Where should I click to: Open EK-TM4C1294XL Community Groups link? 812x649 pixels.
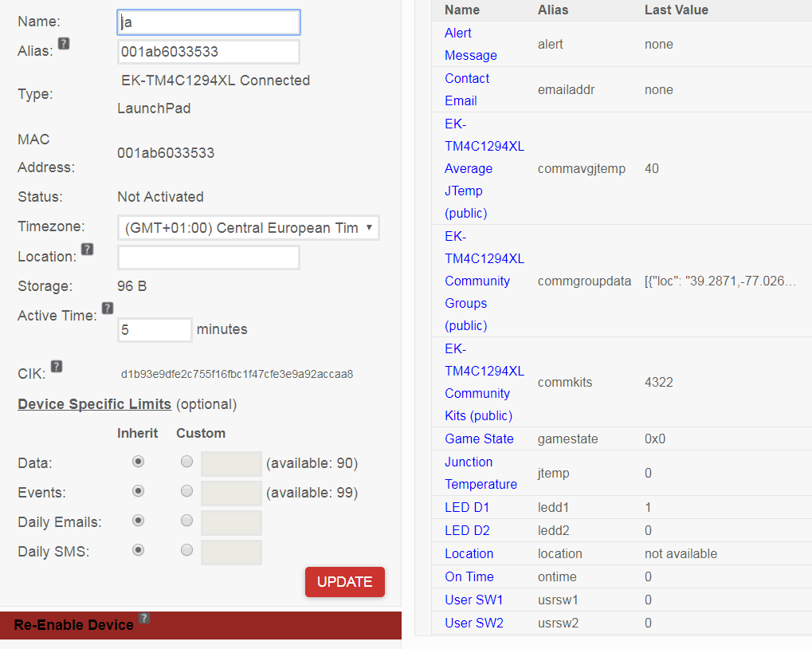[484, 281]
